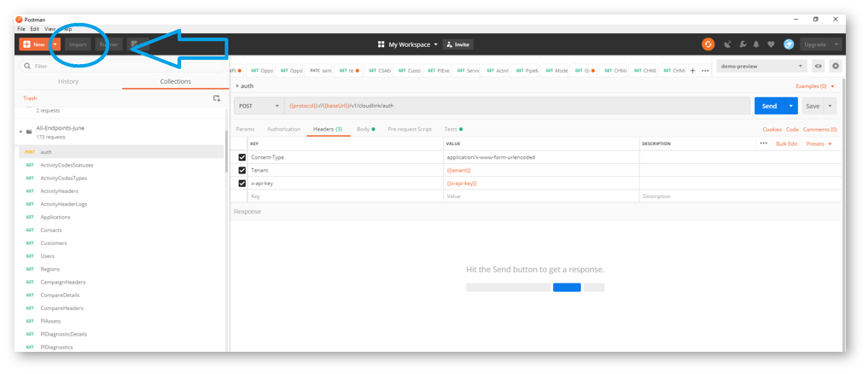Open the Pre-request Script tab
868x374 pixels.
click(410, 129)
